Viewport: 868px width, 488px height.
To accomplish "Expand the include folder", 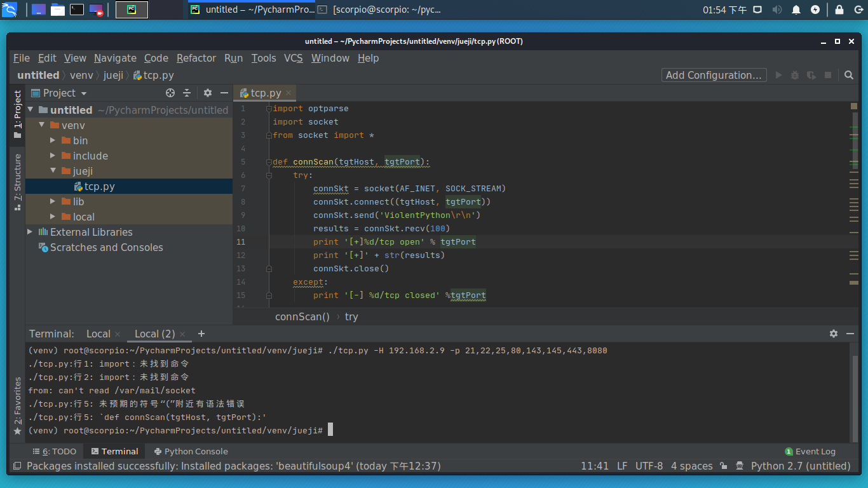I will click(53, 156).
